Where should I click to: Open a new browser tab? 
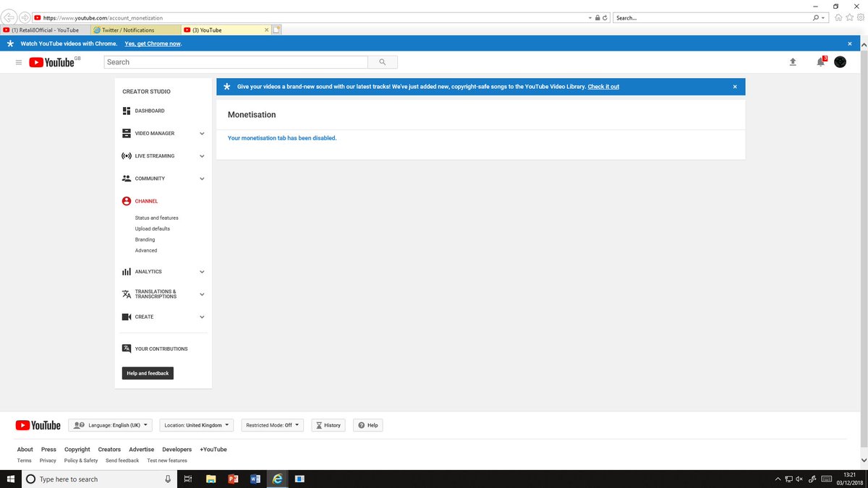(x=276, y=30)
